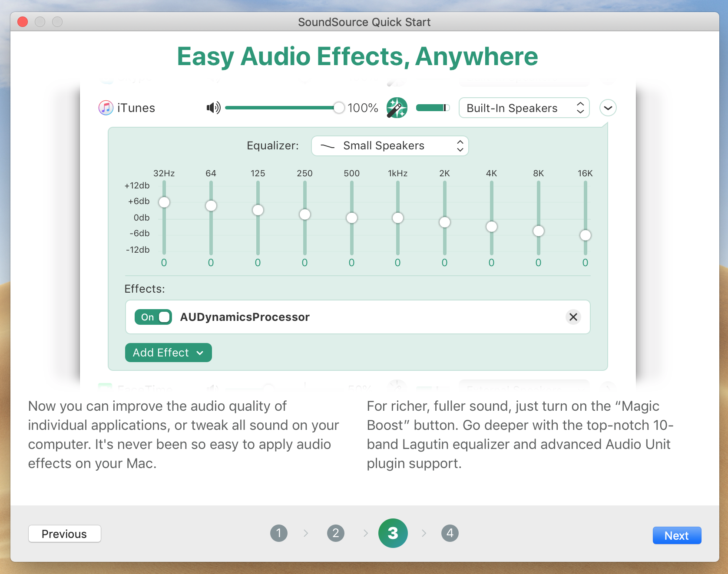The width and height of the screenshot is (728, 574).
Task: Click the +12db scale label
Action: click(137, 185)
